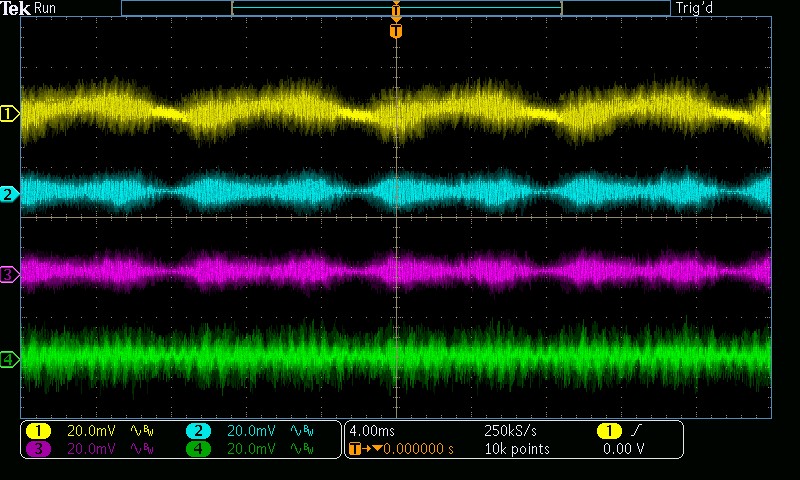Click the Tek logo
Viewport: 800px width, 480px height.
(x=15, y=8)
